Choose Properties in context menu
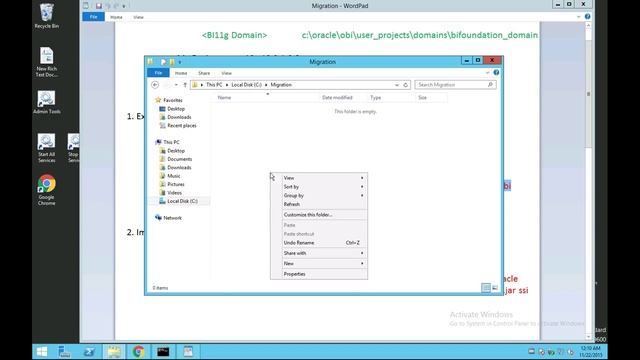 319,274
